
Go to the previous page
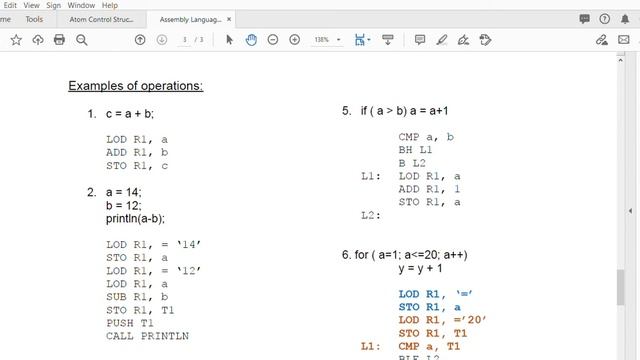(140, 40)
